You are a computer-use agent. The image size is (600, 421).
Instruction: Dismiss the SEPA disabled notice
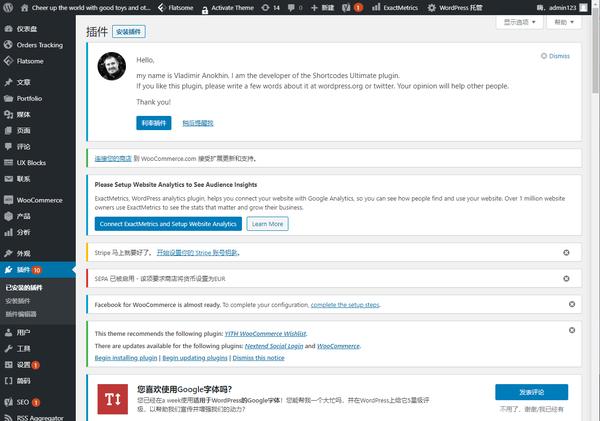point(566,279)
